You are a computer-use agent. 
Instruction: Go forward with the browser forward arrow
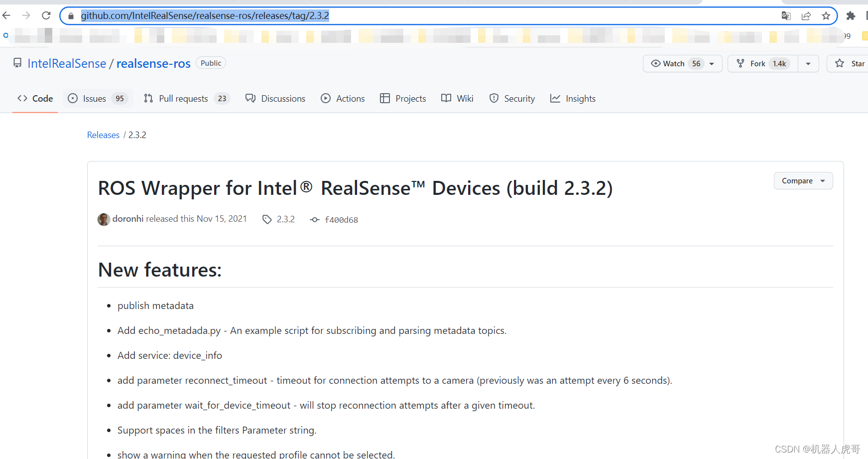point(26,16)
